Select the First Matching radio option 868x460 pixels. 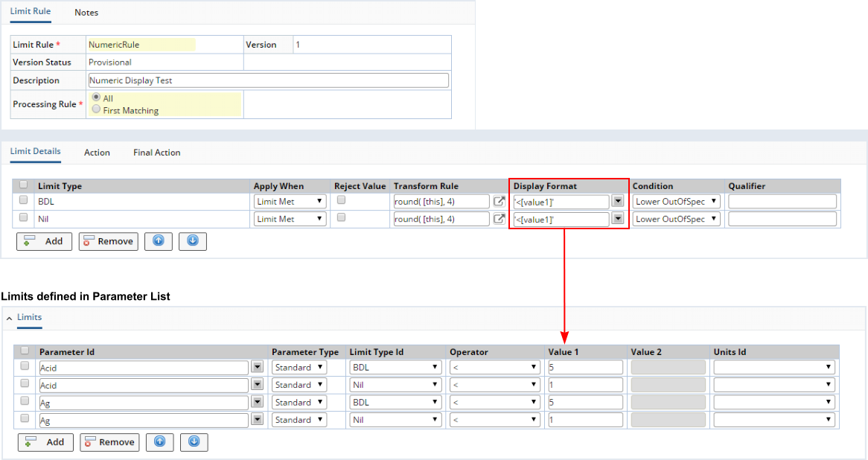[x=96, y=109]
